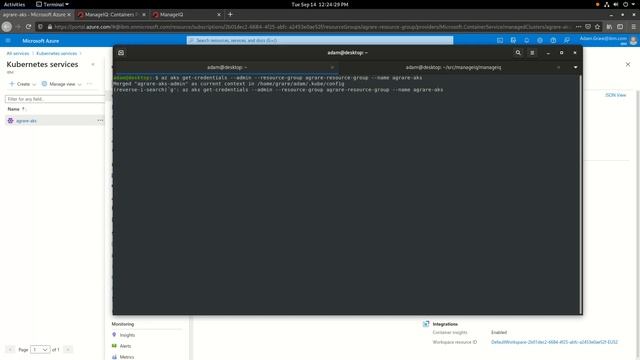Select terminal tab ~/src/manageiq/manageiq
Screen dimensions: 640x360
[453, 67]
